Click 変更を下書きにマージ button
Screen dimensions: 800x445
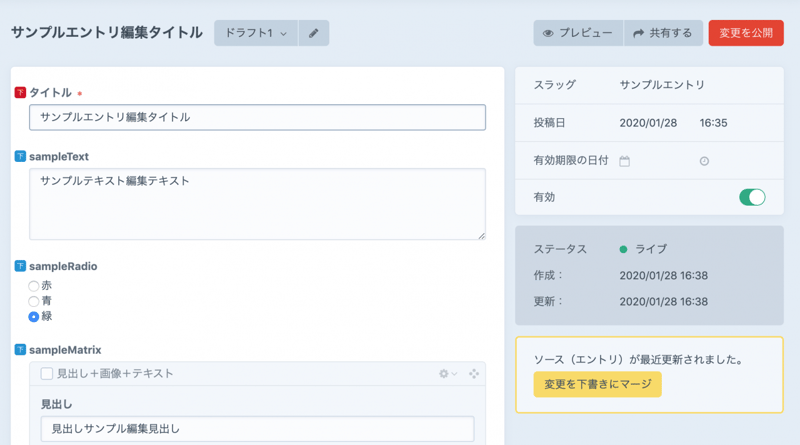click(597, 384)
